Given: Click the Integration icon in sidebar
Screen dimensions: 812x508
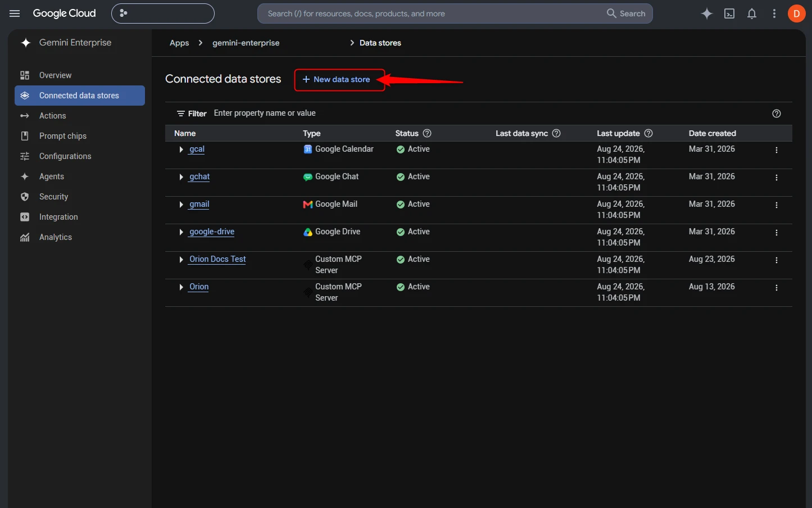Looking at the screenshot, I should click(x=25, y=217).
